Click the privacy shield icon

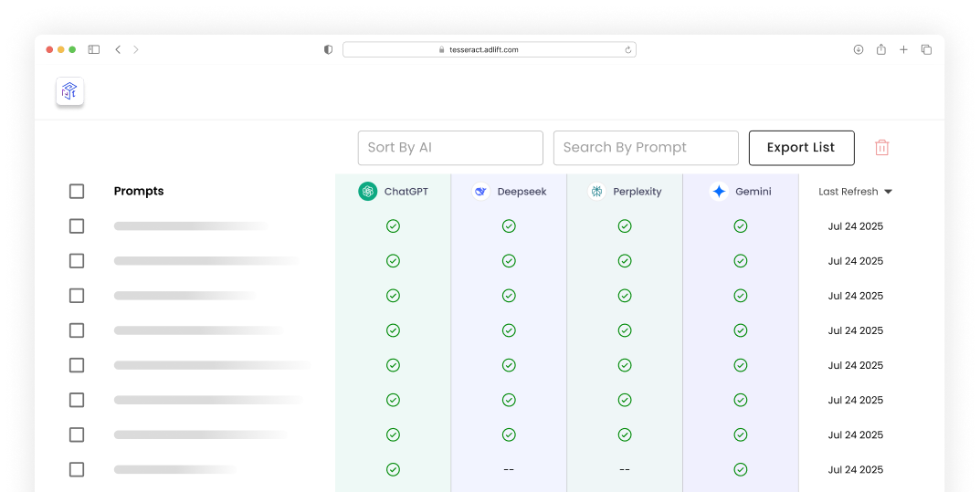328,49
